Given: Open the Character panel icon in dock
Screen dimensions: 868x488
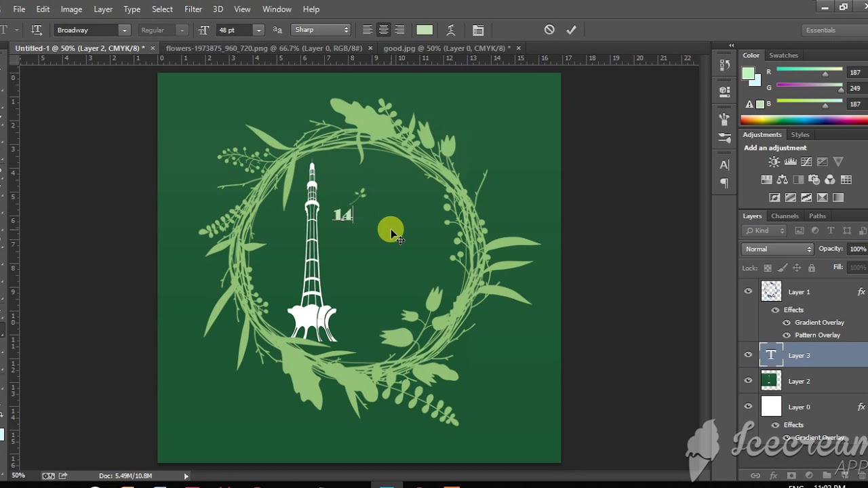Looking at the screenshot, I should click(x=724, y=165).
